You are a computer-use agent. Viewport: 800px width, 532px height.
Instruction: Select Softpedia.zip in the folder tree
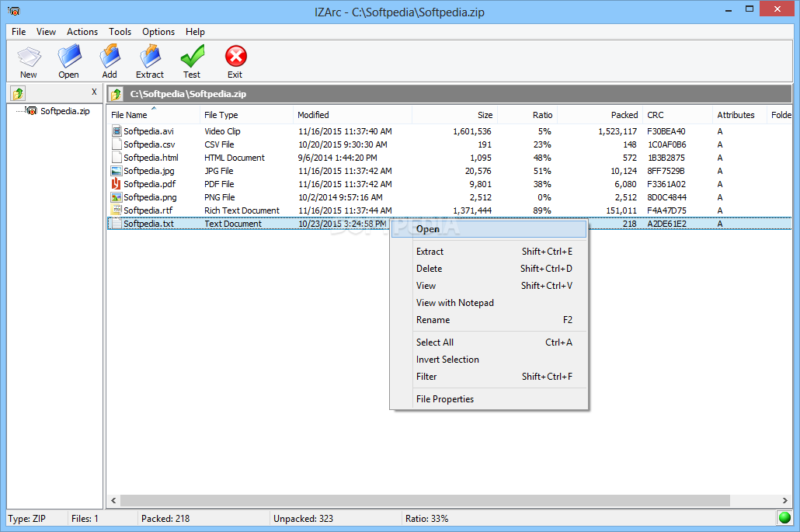point(64,111)
